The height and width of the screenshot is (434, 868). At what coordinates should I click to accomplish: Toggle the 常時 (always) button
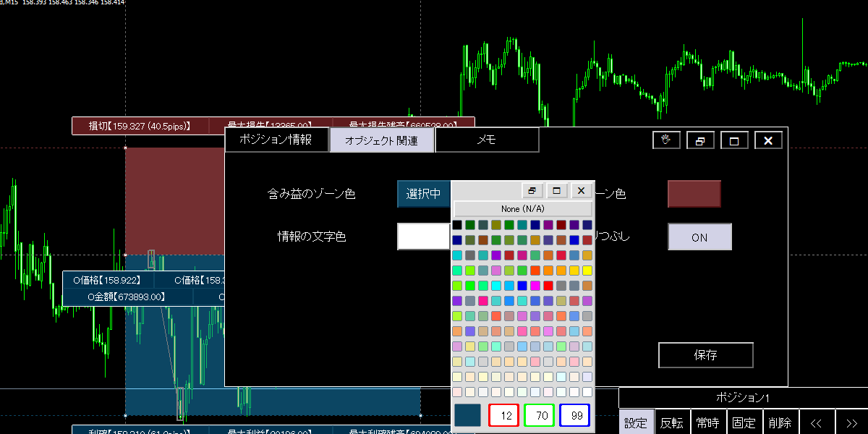tap(708, 423)
